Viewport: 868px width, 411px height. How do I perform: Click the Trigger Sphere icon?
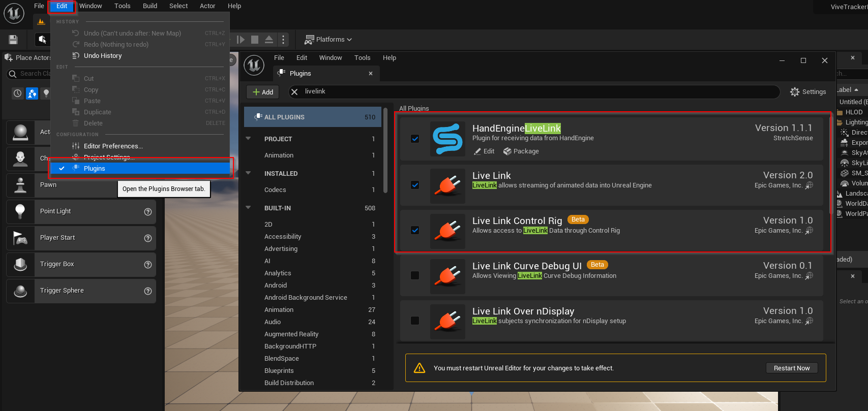(20, 291)
